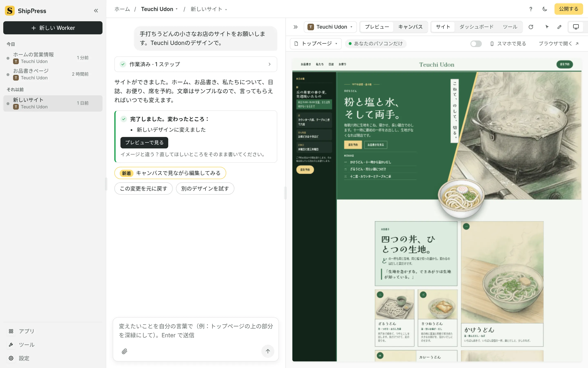Screen dimensions: 588x368
Task: Toggle dark mode with the moon icon
Action: (x=545, y=9)
